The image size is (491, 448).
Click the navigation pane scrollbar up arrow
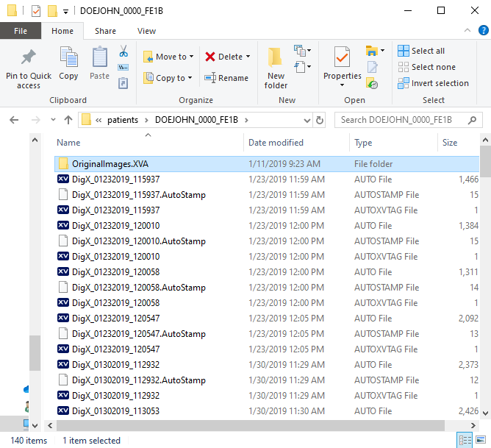35,140
